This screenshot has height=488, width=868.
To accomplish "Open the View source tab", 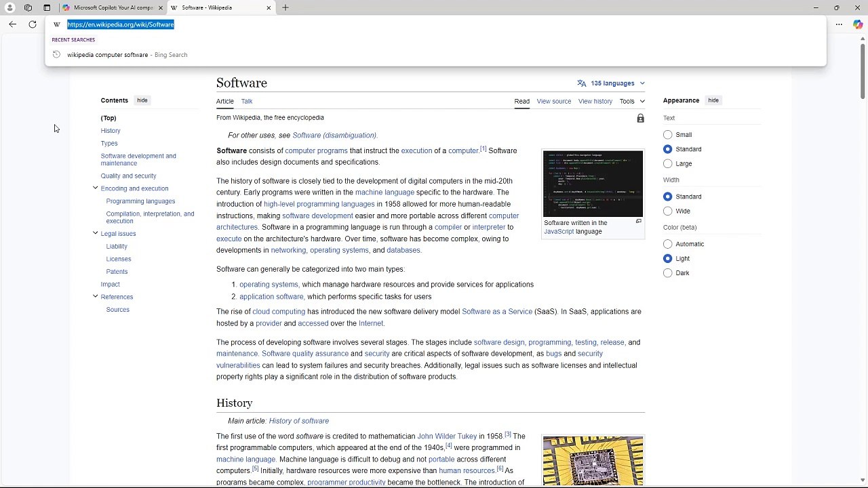I will click(554, 102).
